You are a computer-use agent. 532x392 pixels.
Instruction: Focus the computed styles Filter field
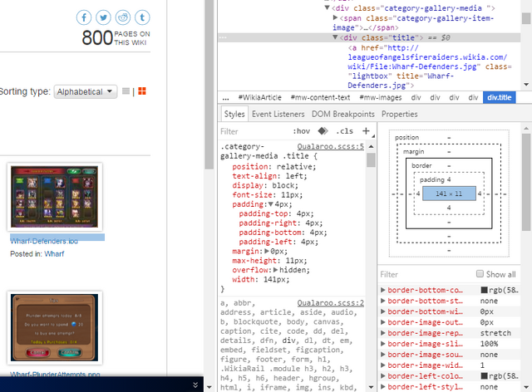(x=426, y=274)
